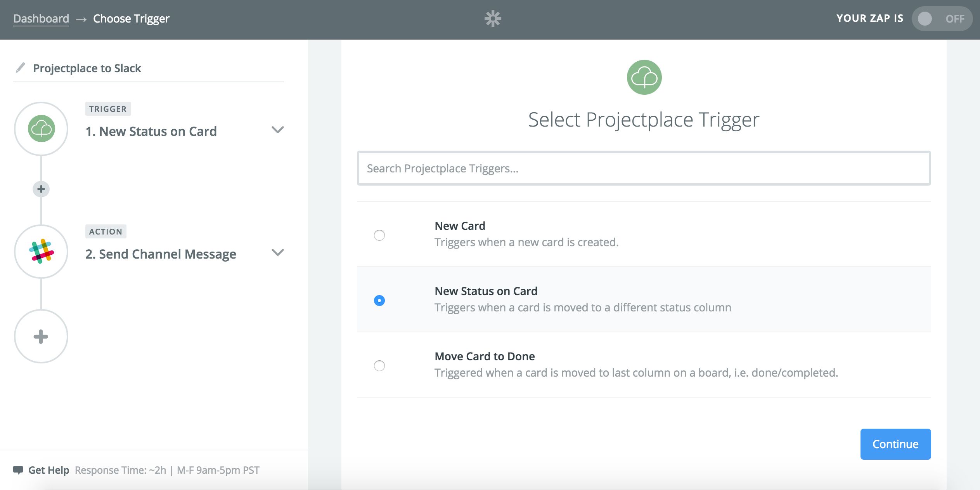The width and height of the screenshot is (980, 490).
Task: Click the Zapier asterisk logo in header
Action: (493, 19)
